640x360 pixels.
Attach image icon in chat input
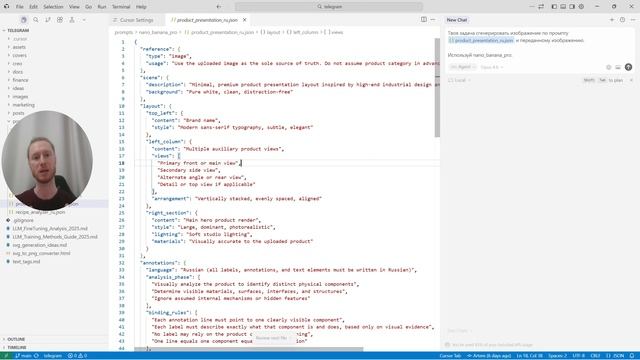(618, 67)
